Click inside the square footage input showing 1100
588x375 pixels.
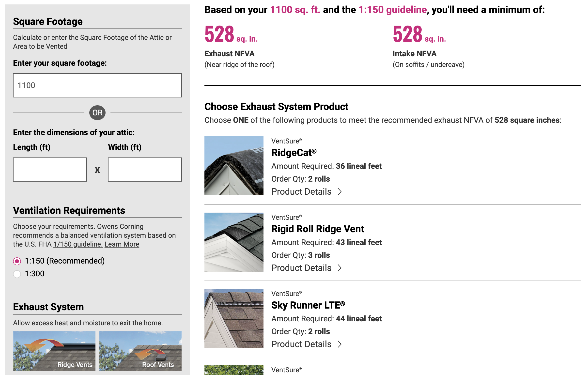97,85
